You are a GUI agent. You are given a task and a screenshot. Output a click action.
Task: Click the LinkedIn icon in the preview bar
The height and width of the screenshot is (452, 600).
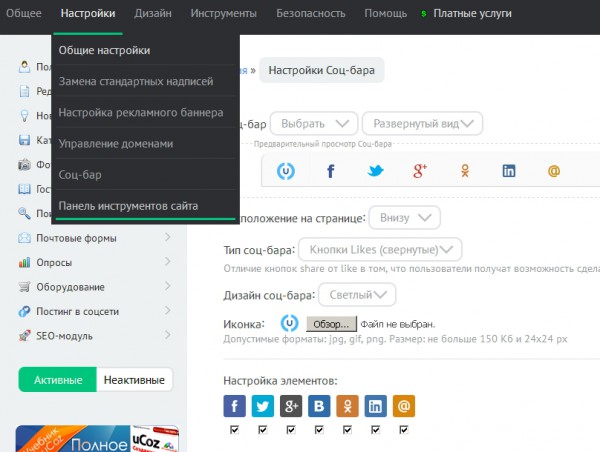tap(509, 171)
